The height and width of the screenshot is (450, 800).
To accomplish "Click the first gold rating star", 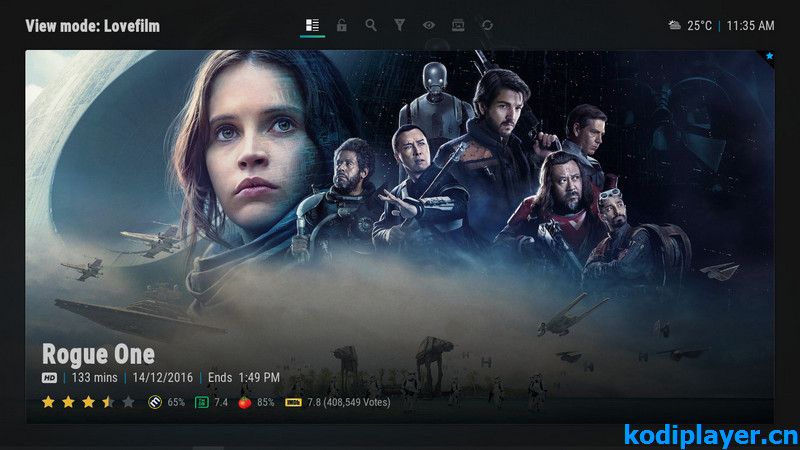I will (x=48, y=402).
